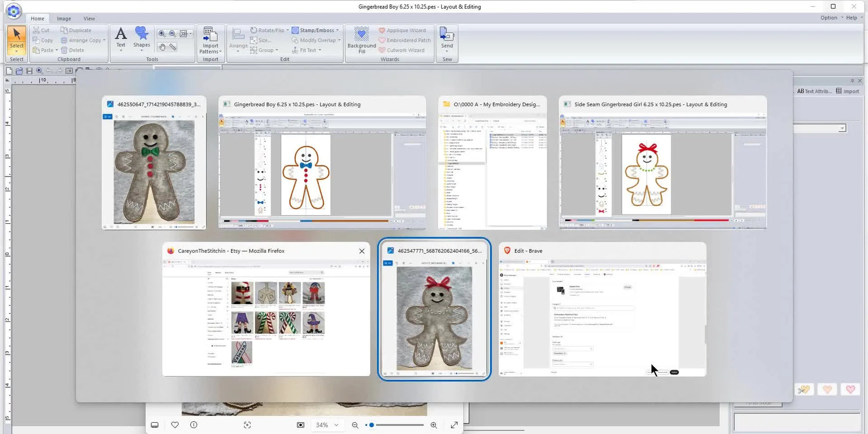Switch to the Edit - Brave window
This screenshot has height=434, width=868.
pyautogui.click(x=602, y=310)
